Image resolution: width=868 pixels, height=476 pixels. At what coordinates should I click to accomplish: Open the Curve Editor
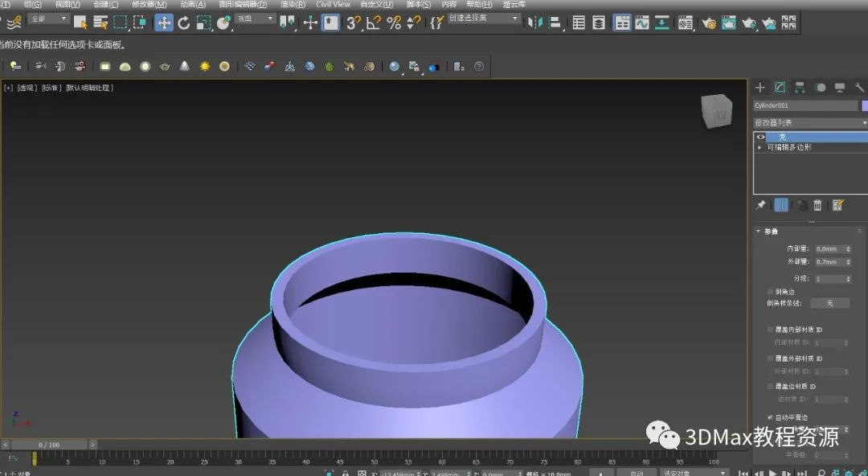(x=641, y=23)
